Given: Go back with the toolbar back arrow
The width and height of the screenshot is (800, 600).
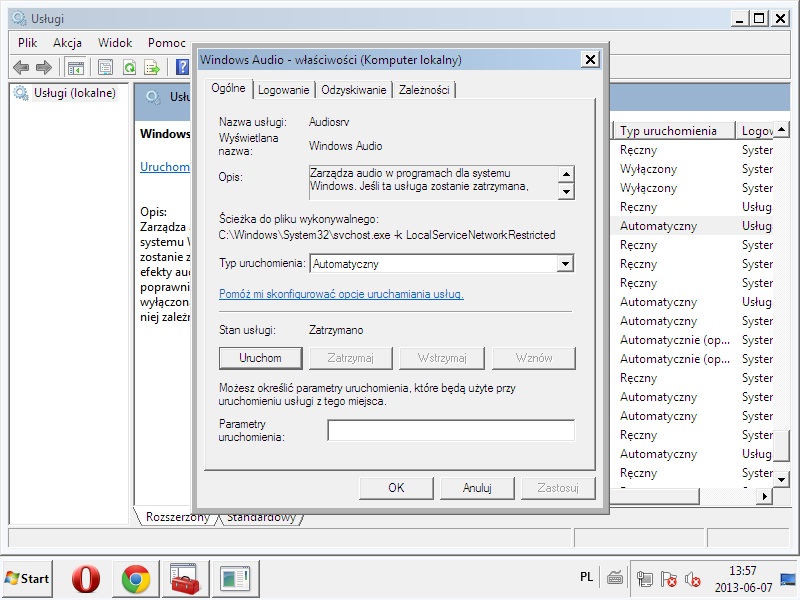Looking at the screenshot, I should pyautogui.click(x=21, y=67).
